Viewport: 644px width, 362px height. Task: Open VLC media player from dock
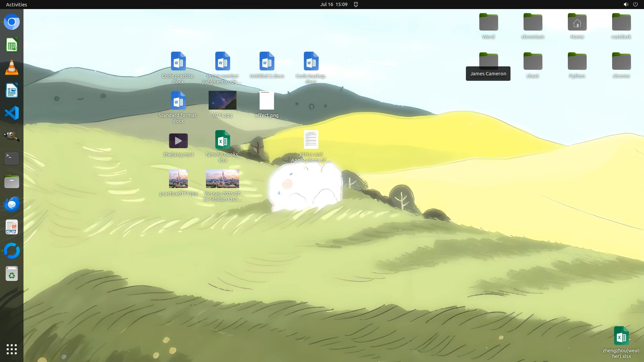tap(12, 68)
